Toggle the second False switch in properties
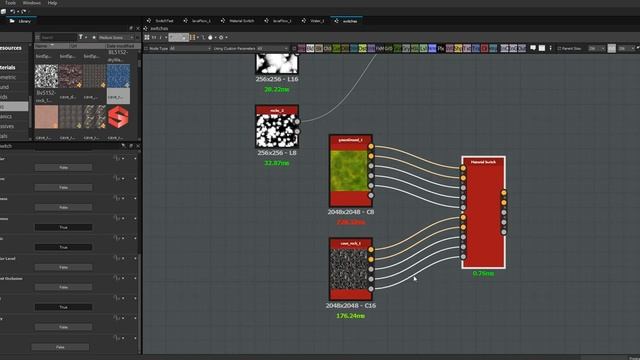The width and height of the screenshot is (640, 360). pos(63,187)
